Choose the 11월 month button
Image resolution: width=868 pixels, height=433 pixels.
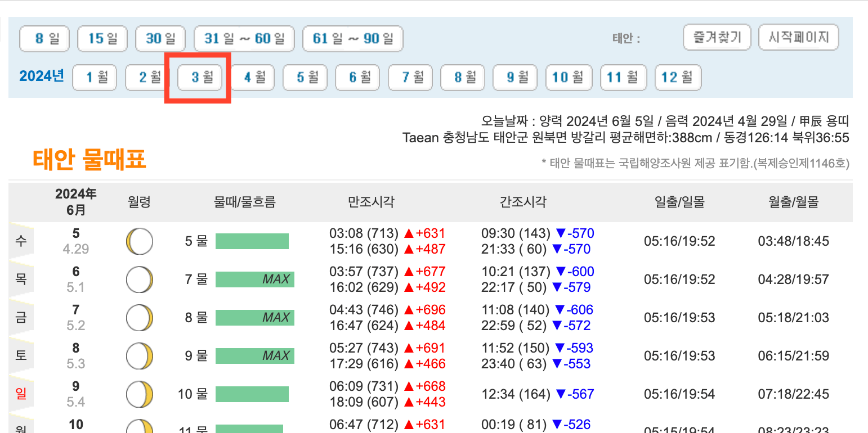click(624, 78)
